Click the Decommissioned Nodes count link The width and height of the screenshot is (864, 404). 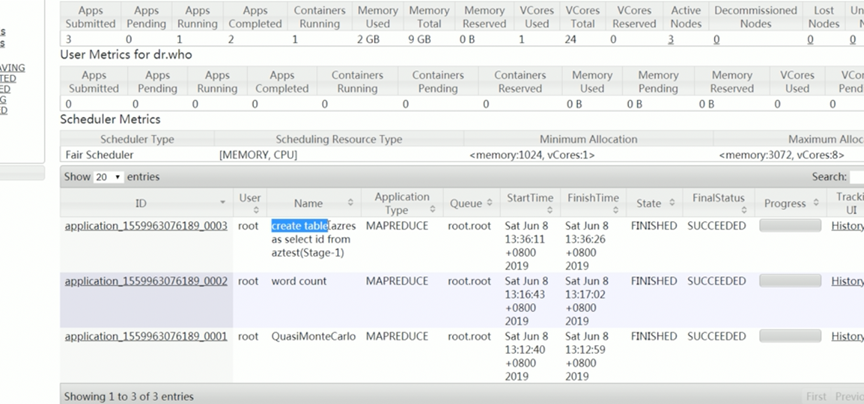click(716, 40)
